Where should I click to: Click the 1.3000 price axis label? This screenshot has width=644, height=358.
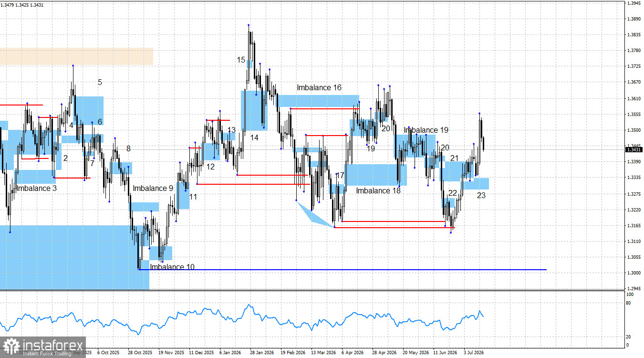coord(634,273)
